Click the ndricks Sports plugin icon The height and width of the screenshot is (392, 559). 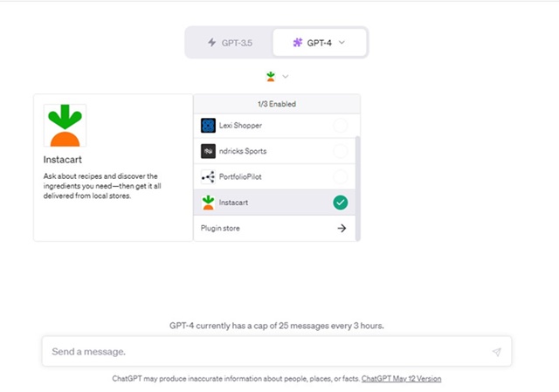pyautogui.click(x=208, y=151)
